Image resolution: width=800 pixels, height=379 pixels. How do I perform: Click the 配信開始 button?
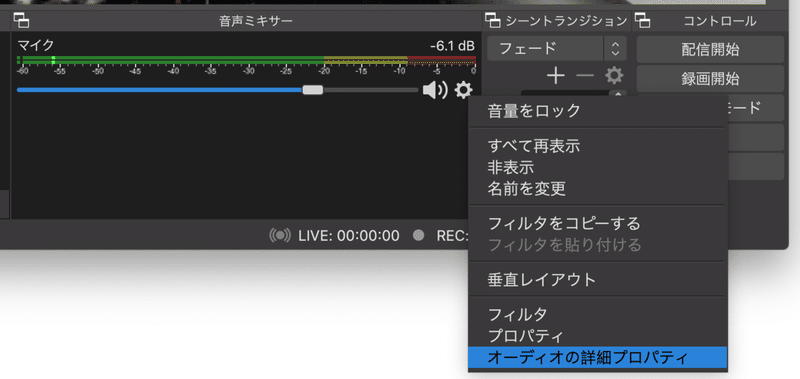(x=710, y=49)
